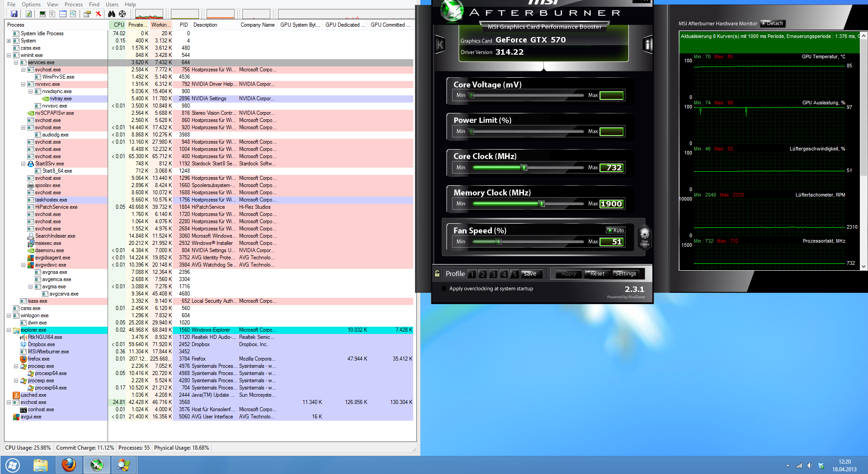This screenshot has height=474, width=868.
Task: Click the spoolsv.exe printer icon
Action: [x=31, y=185]
